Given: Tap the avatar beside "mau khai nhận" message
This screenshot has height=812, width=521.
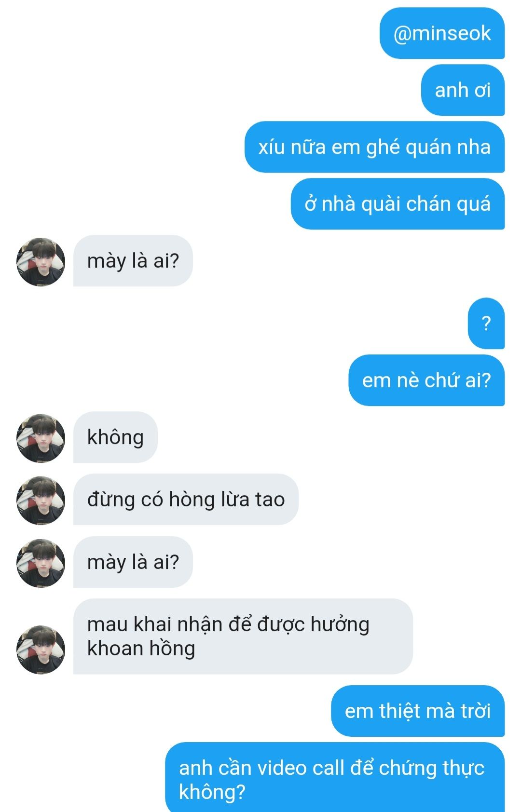Looking at the screenshot, I should pos(41,650).
